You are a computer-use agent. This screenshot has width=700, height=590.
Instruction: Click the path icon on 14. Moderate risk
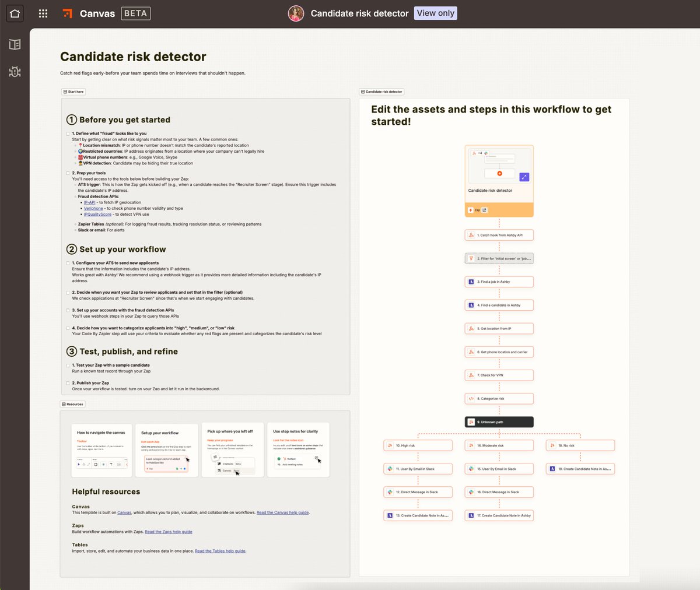(x=471, y=445)
